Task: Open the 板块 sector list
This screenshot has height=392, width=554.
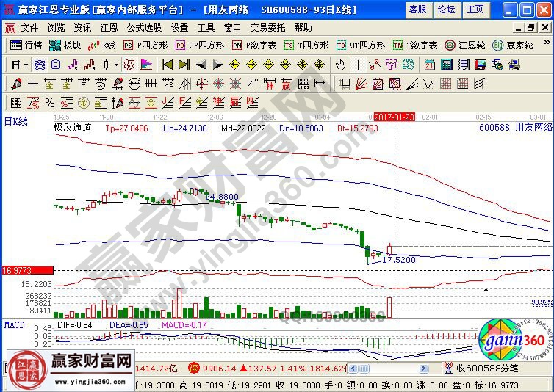Action: [66, 45]
